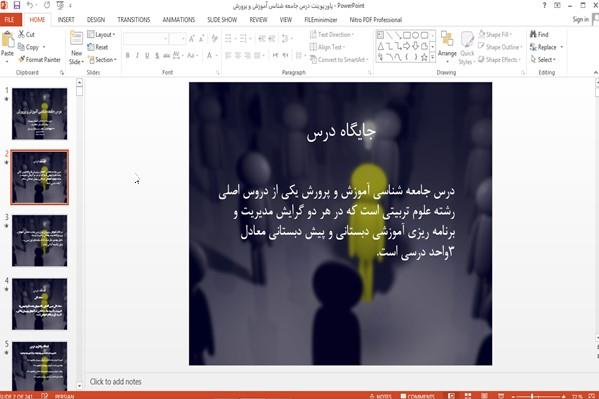Switch to the TRANSITIONS tab
The height and width of the screenshot is (399, 599).
coord(134,19)
